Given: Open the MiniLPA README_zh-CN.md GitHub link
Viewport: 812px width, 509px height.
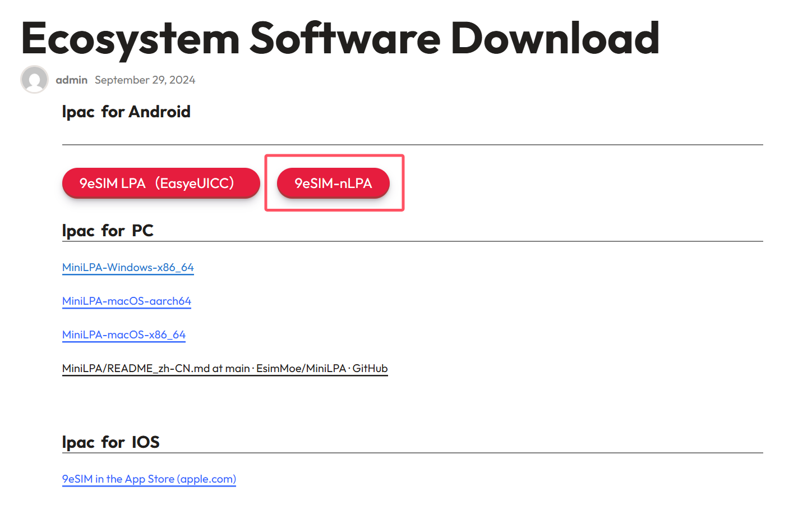Looking at the screenshot, I should [224, 368].
